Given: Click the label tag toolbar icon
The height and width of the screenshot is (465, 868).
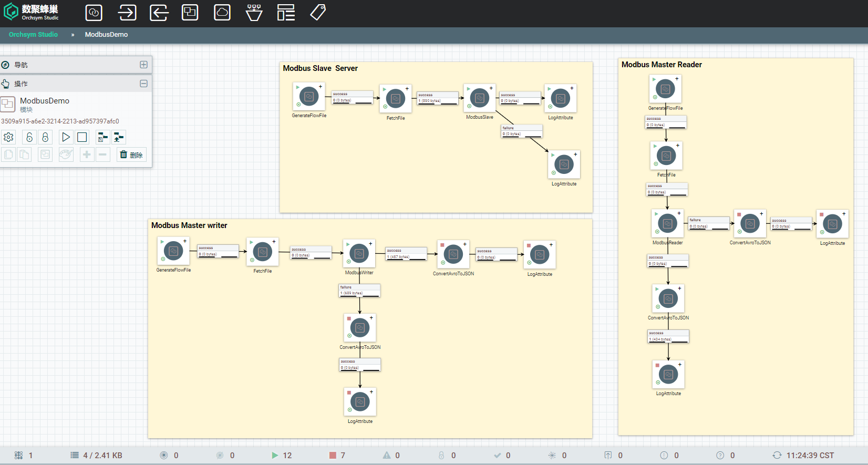Looking at the screenshot, I should click(x=318, y=13).
